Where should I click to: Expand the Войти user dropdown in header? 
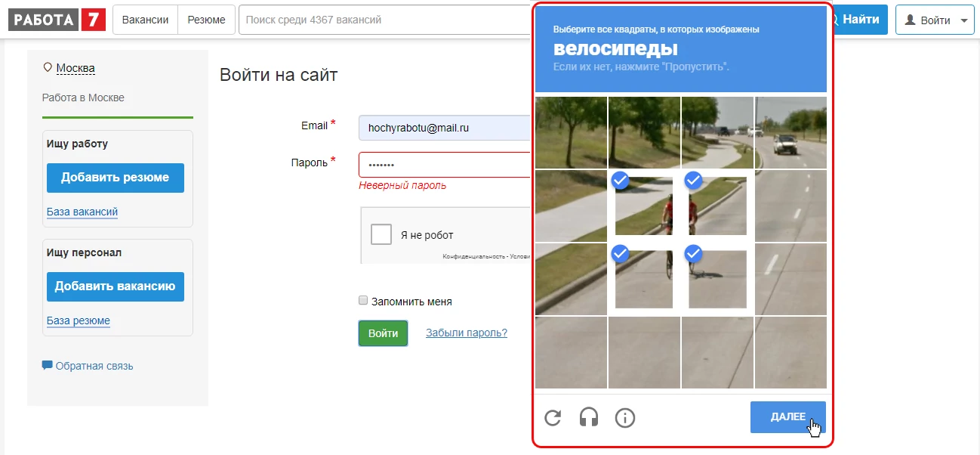934,20
